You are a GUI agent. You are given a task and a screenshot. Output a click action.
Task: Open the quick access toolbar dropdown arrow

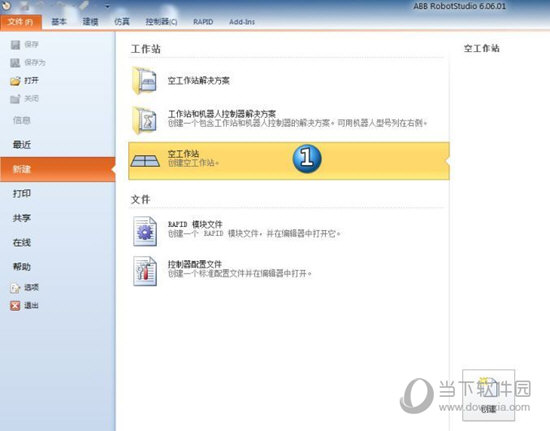[x=107, y=6]
